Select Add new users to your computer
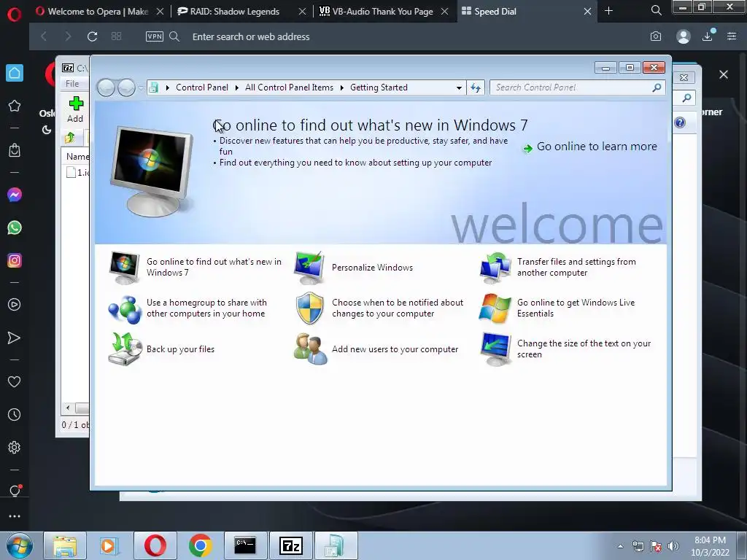Image resolution: width=747 pixels, height=560 pixels. click(376, 349)
